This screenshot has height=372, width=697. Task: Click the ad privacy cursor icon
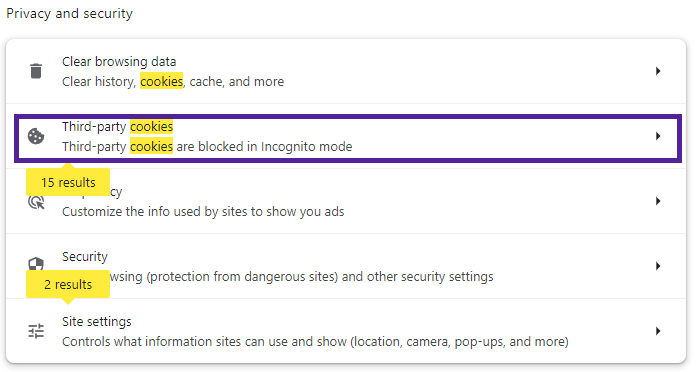click(36, 202)
